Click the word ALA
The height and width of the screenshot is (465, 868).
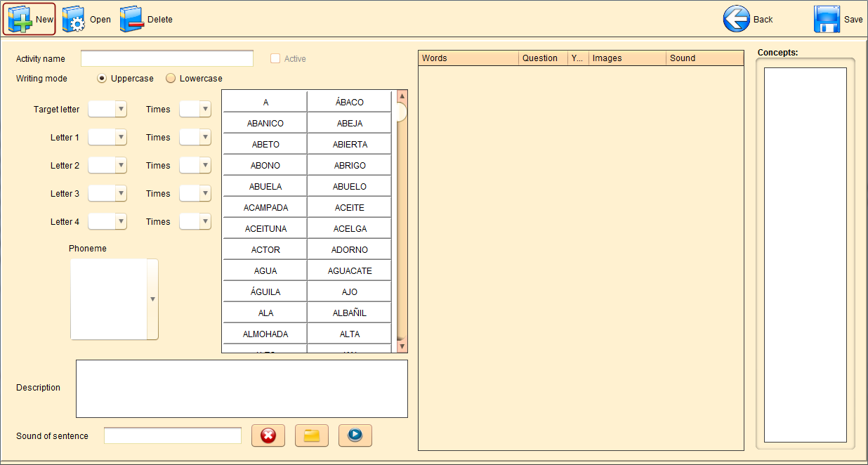pyautogui.click(x=265, y=313)
